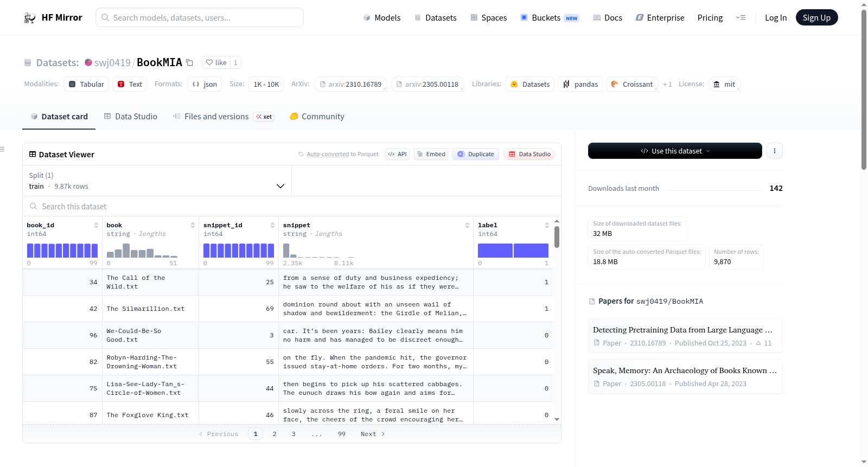Image resolution: width=868 pixels, height=467 pixels.
Task: Expand the Use this dataset dropdown
Action: coord(675,151)
